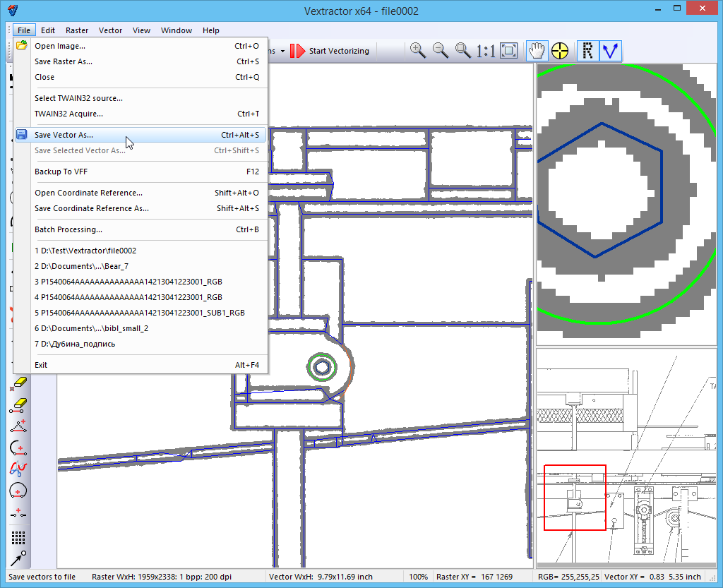Click the dotted grid icon in left toolbar

19,538
